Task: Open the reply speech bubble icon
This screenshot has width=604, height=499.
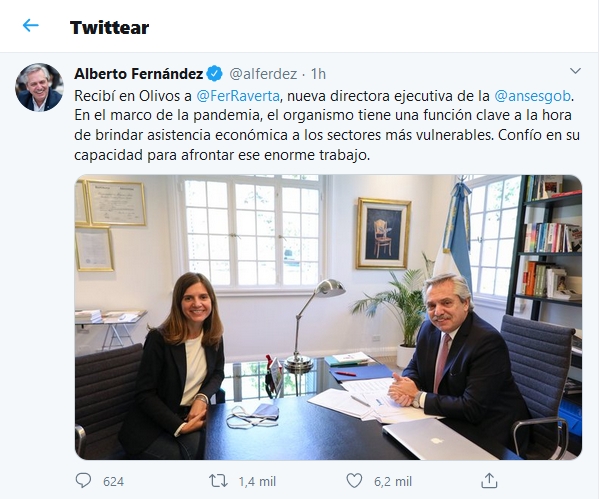Action: click(83, 481)
